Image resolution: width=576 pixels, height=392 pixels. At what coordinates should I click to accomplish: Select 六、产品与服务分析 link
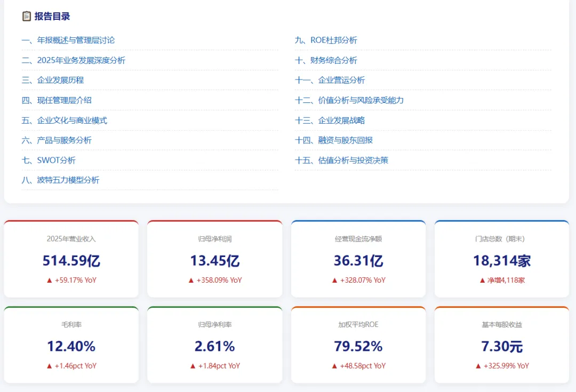pyautogui.click(x=57, y=140)
